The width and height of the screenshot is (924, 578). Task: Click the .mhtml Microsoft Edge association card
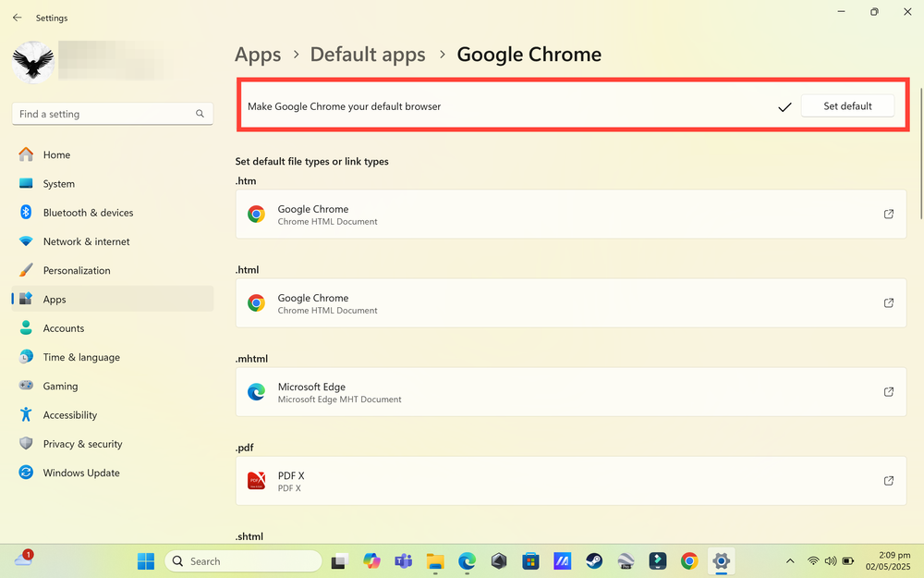tap(571, 392)
